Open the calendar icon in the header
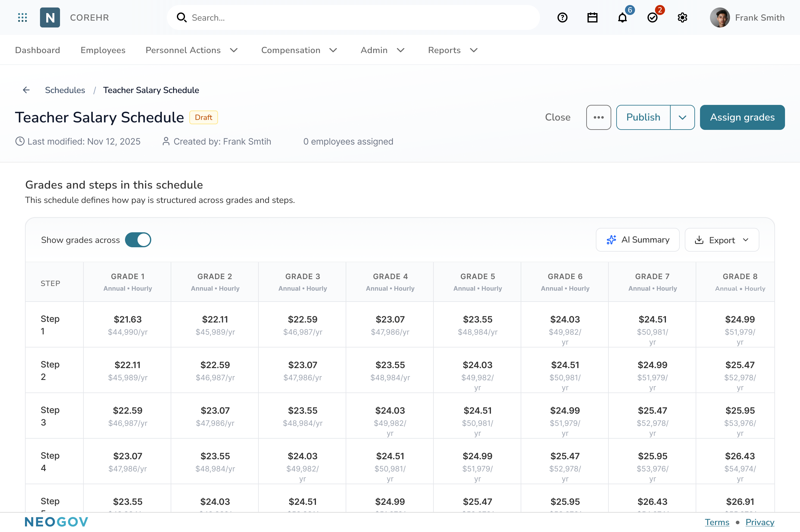This screenshot has width=800, height=532. point(592,17)
